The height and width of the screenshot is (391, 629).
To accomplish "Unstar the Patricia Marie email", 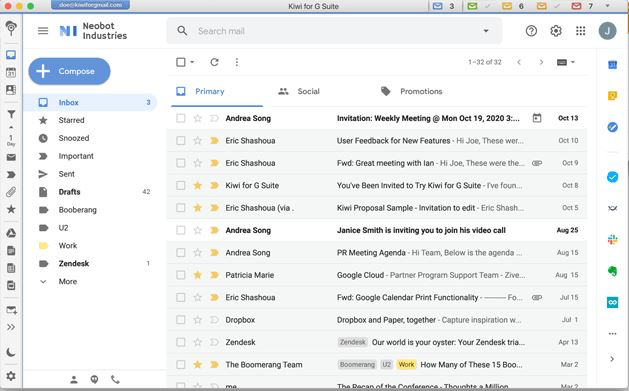I will [197, 275].
